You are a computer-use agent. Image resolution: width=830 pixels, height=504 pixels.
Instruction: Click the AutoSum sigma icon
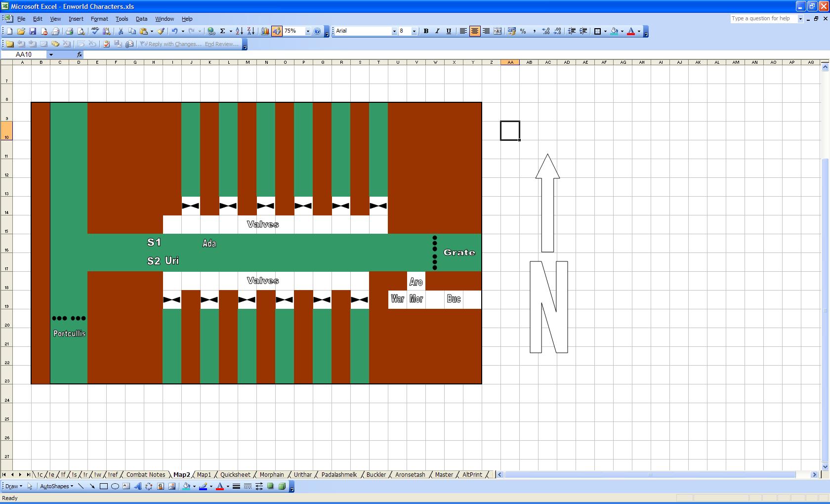click(223, 31)
